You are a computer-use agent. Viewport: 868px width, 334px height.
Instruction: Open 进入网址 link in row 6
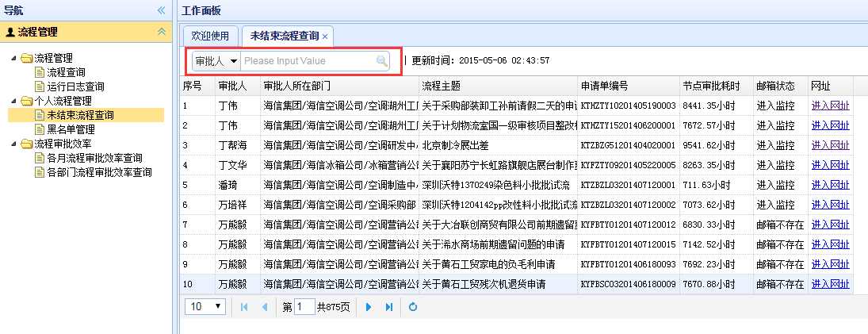(831, 205)
